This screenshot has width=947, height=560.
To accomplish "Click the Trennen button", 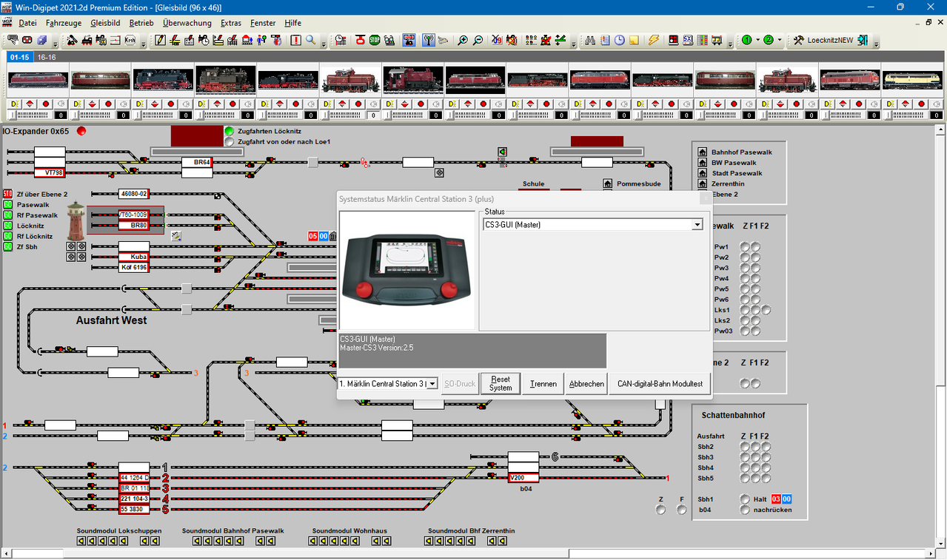I will (543, 384).
